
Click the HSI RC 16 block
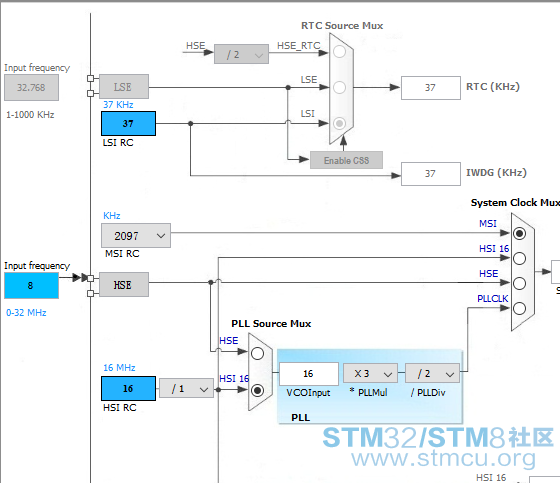click(128, 388)
